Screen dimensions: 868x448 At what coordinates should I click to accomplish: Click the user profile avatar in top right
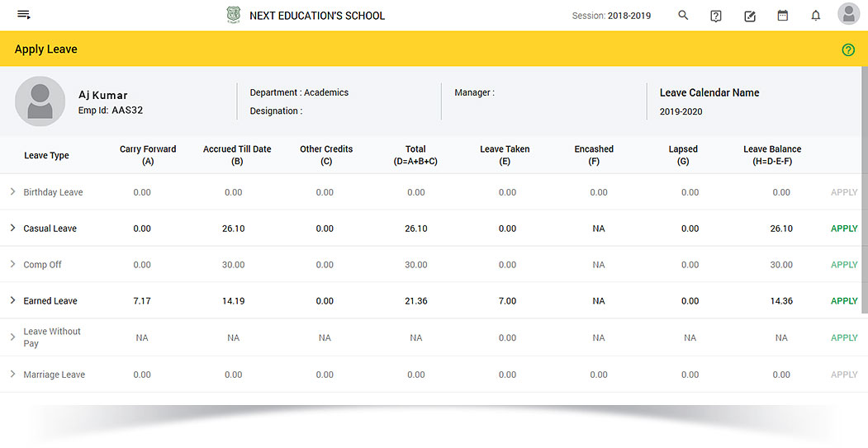pyautogui.click(x=849, y=14)
